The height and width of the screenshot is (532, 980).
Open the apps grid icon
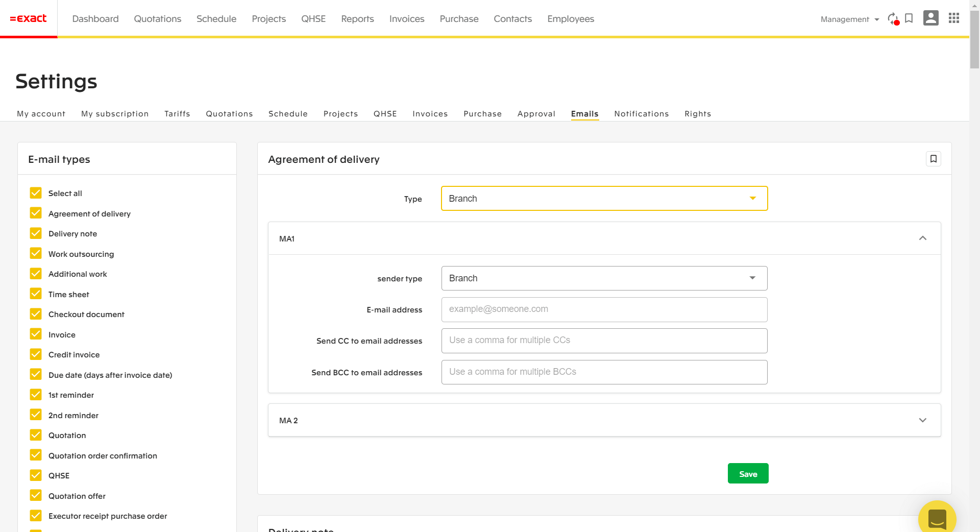pyautogui.click(x=954, y=18)
